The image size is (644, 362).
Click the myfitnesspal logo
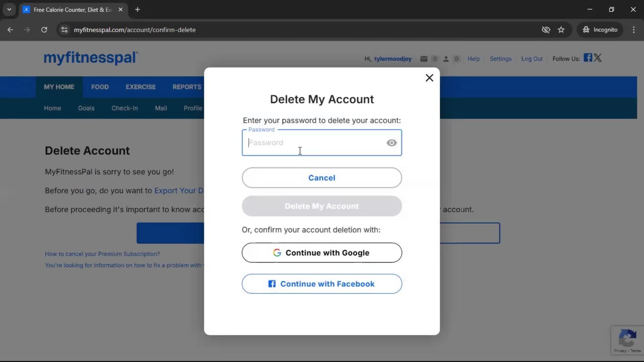coord(91,58)
